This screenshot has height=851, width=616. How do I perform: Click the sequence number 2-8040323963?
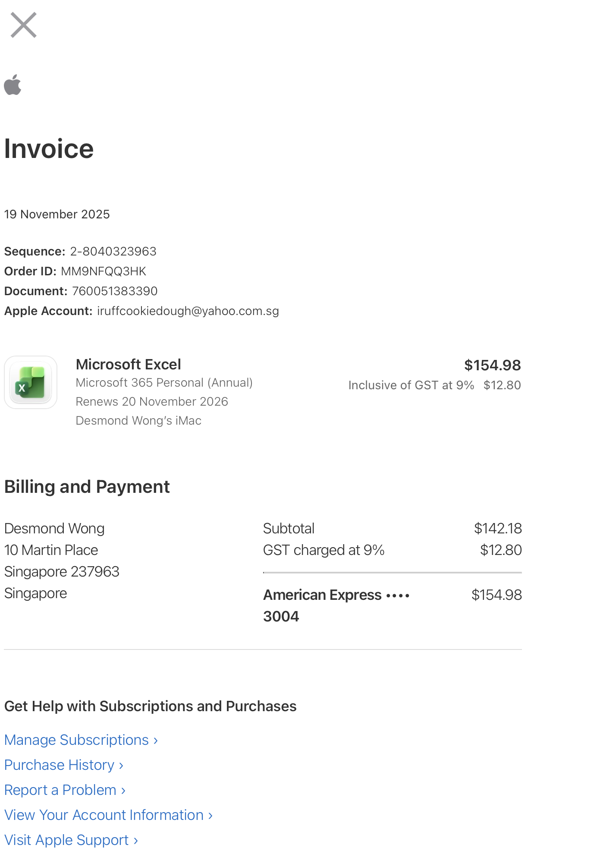click(x=113, y=251)
